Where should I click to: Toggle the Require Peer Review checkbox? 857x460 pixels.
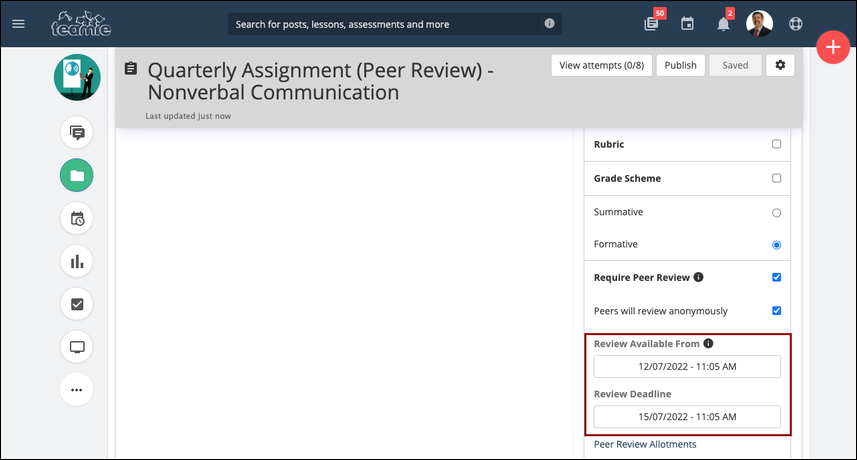(776, 278)
